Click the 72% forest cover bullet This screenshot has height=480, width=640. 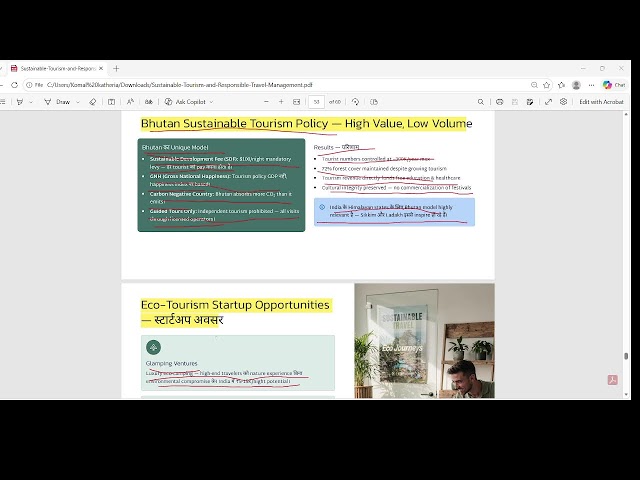384,168
